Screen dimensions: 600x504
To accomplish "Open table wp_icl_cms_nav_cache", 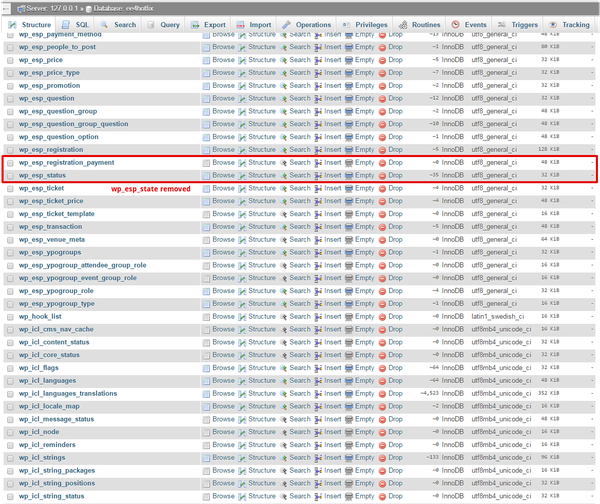I will (56, 329).
